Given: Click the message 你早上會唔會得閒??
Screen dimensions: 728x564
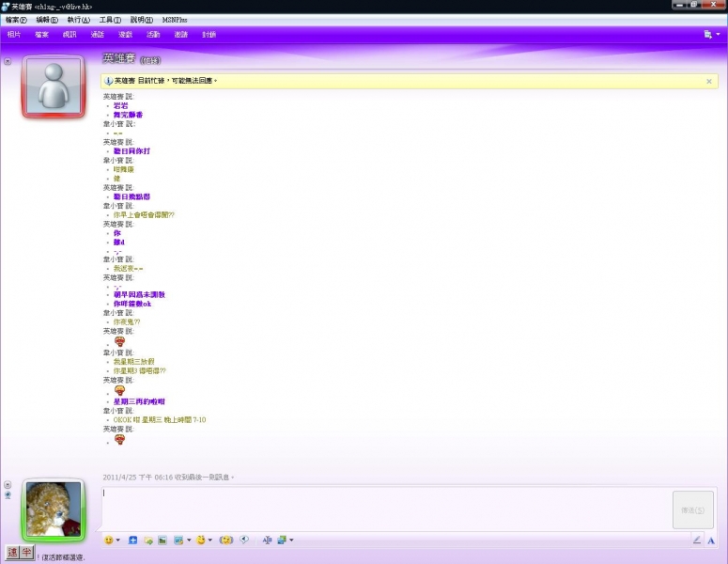Looking at the screenshot, I should [x=144, y=214].
